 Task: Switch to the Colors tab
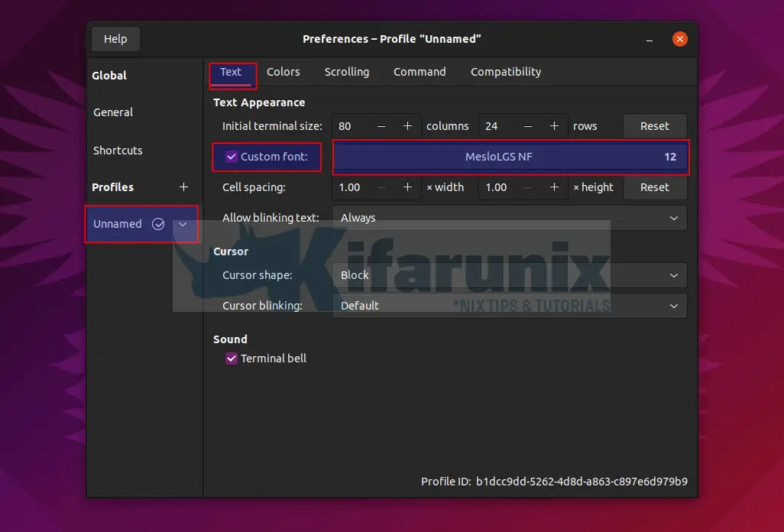coord(283,71)
